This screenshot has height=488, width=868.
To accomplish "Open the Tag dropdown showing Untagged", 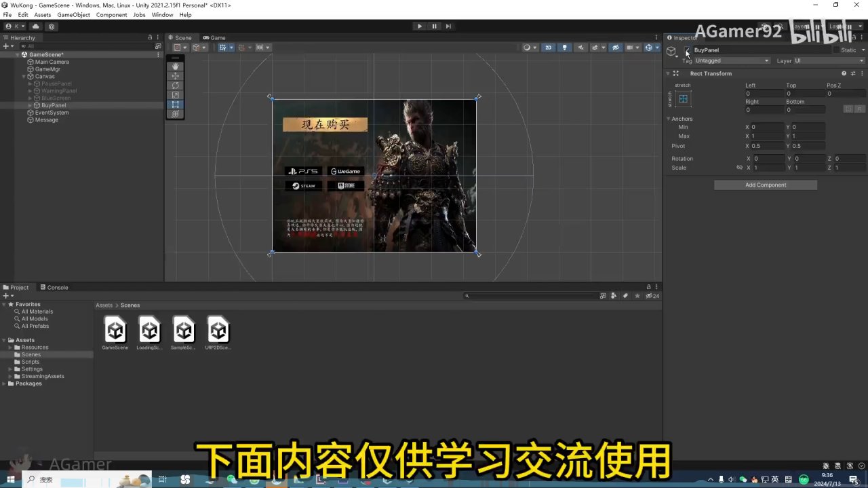I will [x=732, y=61].
